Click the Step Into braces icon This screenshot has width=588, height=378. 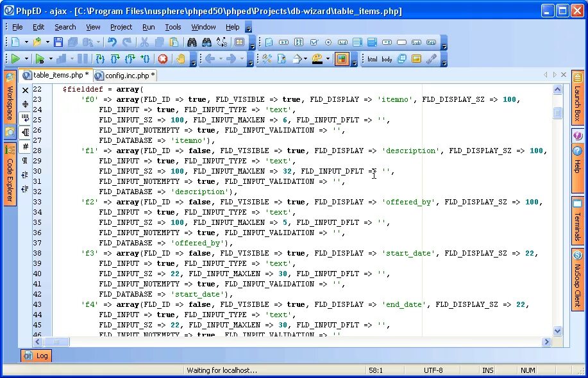(x=100, y=59)
